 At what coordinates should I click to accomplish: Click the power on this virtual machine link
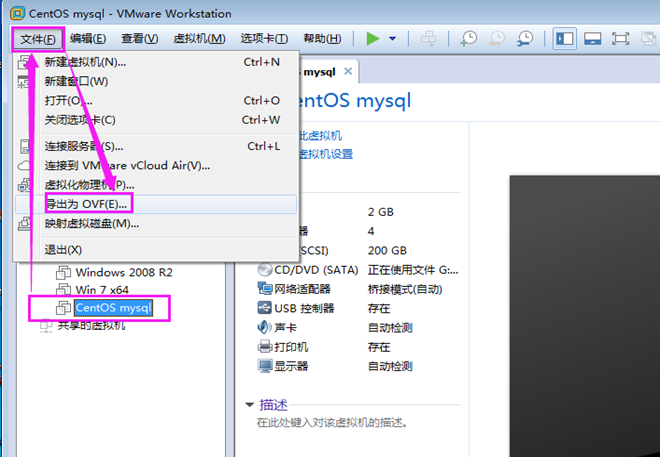(320, 136)
